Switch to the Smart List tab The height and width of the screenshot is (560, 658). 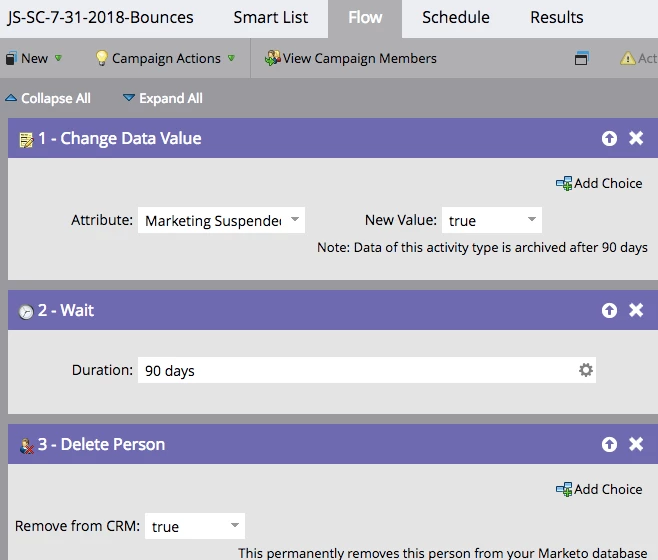tap(271, 18)
